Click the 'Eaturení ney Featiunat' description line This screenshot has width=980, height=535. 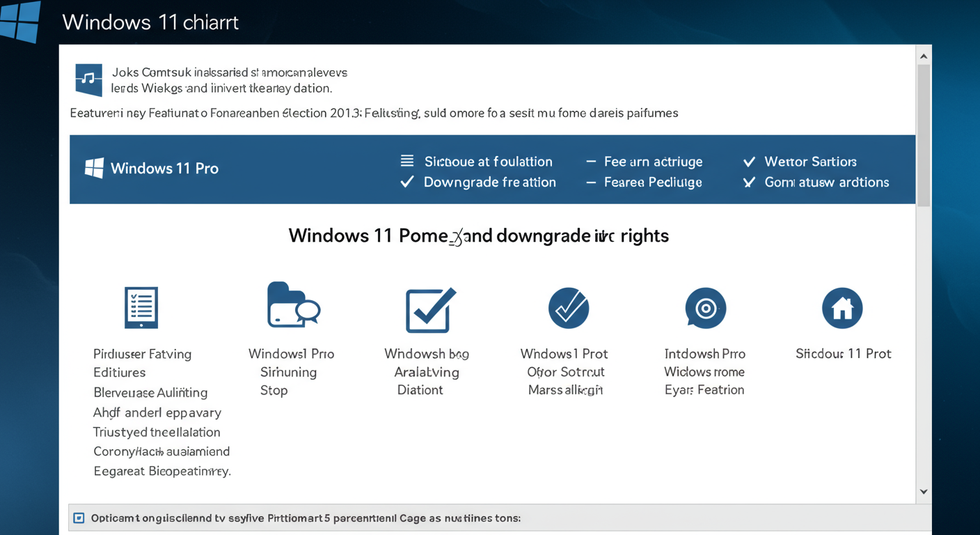click(374, 113)
